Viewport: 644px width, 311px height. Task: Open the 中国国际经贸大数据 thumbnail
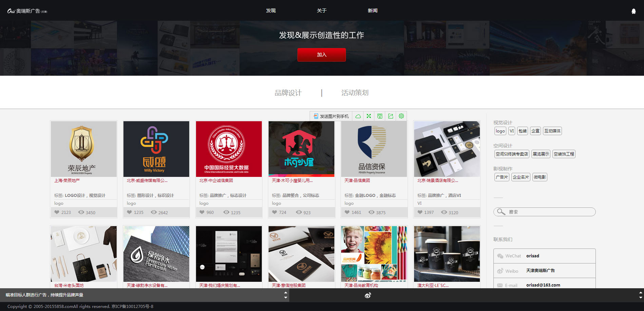[x=229, y=149]
